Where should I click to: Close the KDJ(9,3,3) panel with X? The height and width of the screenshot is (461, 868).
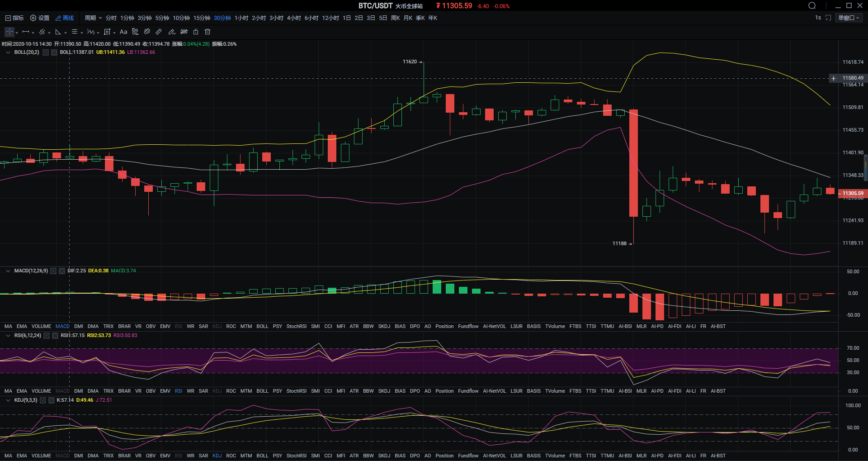coord(52,400)
